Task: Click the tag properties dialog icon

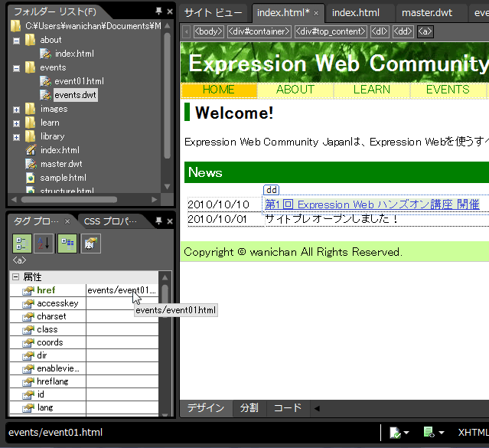Action: [91, 244]
